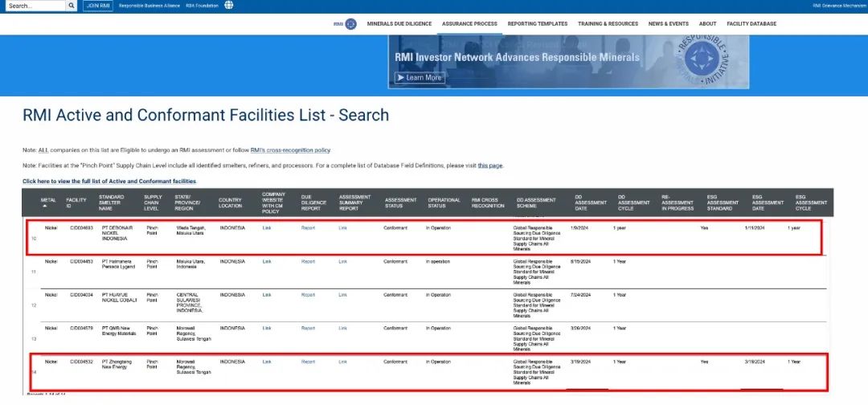868x405 pixels.
Task: Select 'Weda Tengah, Maluku Utara' region cell
Action: [190, 231]
